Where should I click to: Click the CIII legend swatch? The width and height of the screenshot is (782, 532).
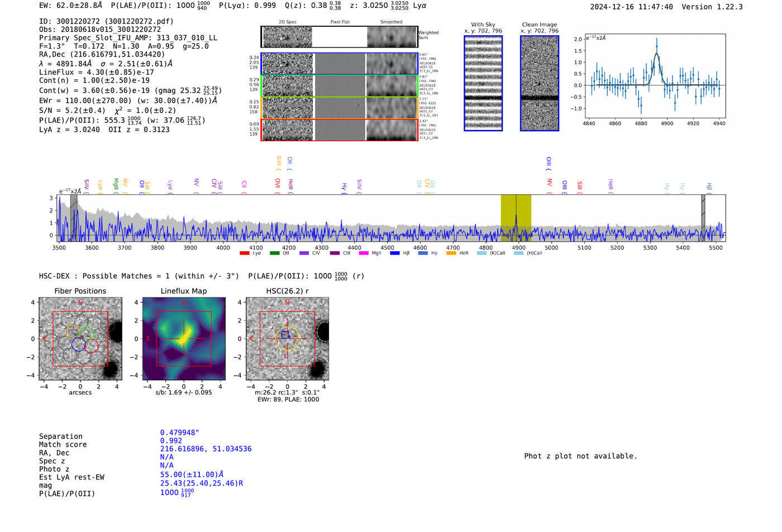[335, 253]
